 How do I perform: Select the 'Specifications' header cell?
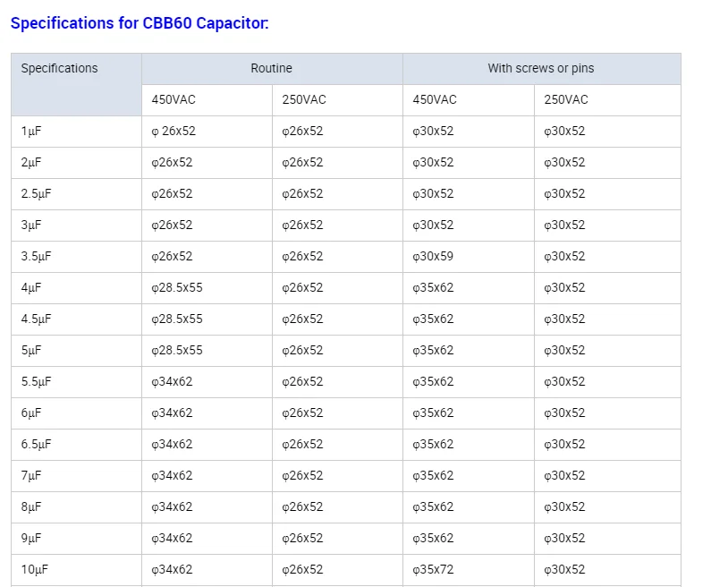click(x=59, y=69)
